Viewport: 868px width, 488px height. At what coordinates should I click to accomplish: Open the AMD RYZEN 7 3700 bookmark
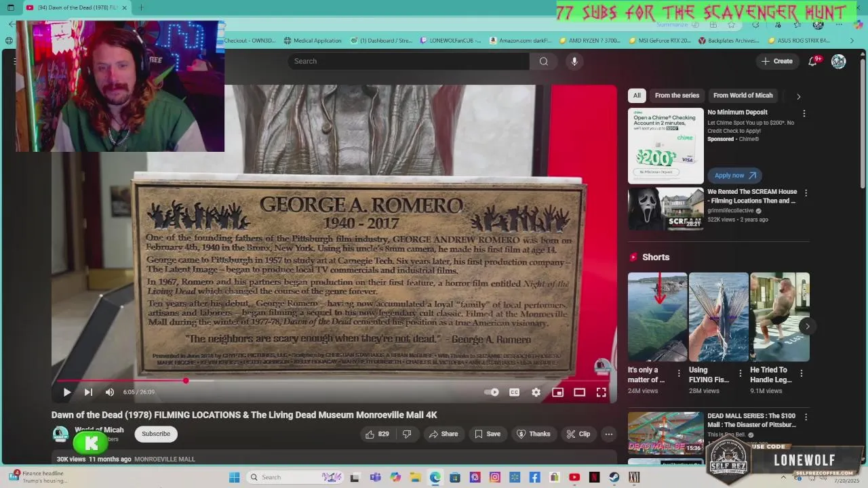click(590, 41)
